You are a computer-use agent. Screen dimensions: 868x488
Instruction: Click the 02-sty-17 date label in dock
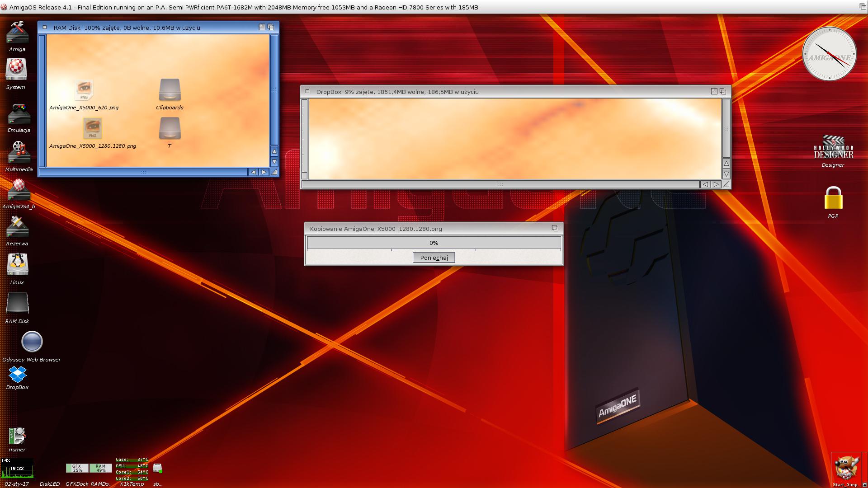tap(17, 484)
